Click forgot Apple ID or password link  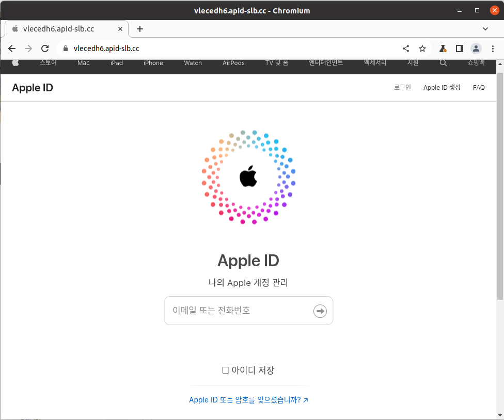248,400
